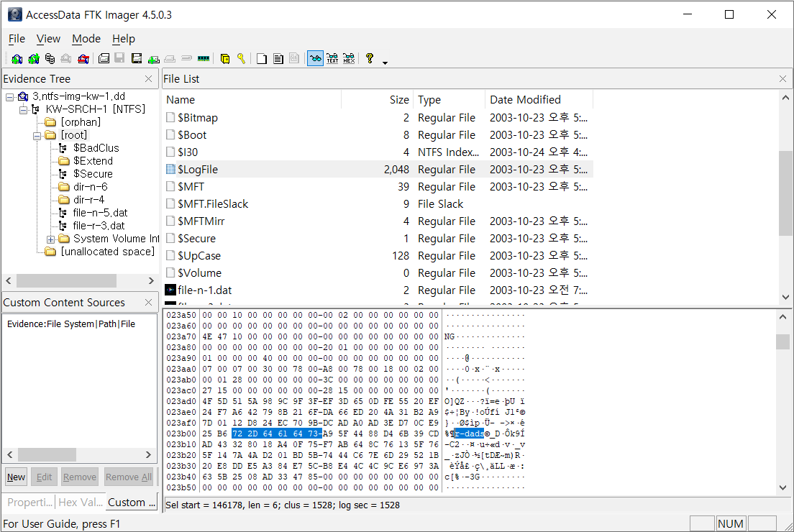
Task: Open the Help menu
Action: [x=124, y=39]
